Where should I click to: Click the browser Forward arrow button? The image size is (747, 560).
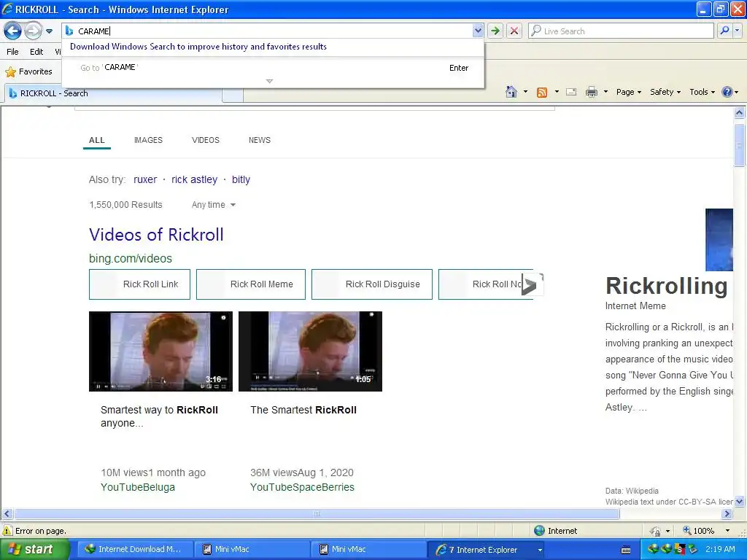click(33, 31)
